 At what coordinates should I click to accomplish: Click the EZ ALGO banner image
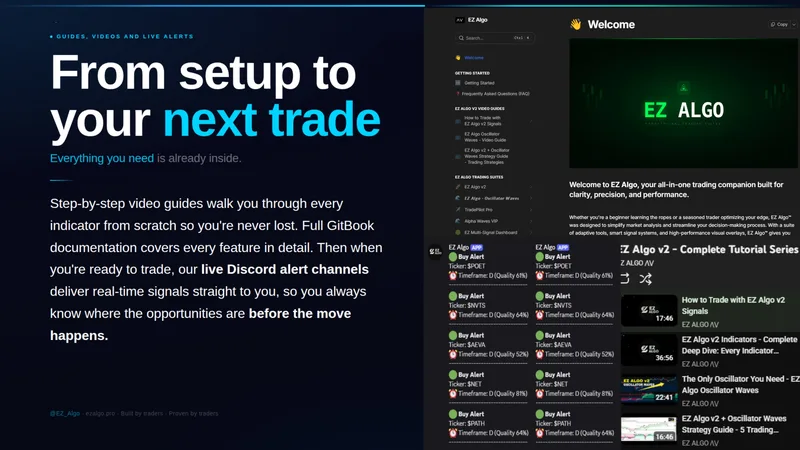click(683, 104)
